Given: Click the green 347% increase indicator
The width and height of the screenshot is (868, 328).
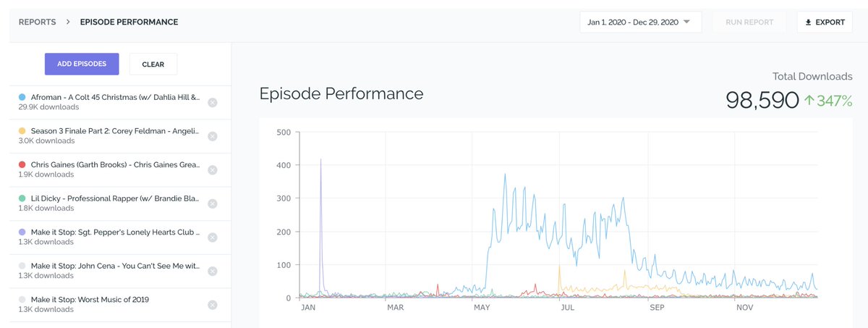Looking at the screenshot, I should [828, 101].
